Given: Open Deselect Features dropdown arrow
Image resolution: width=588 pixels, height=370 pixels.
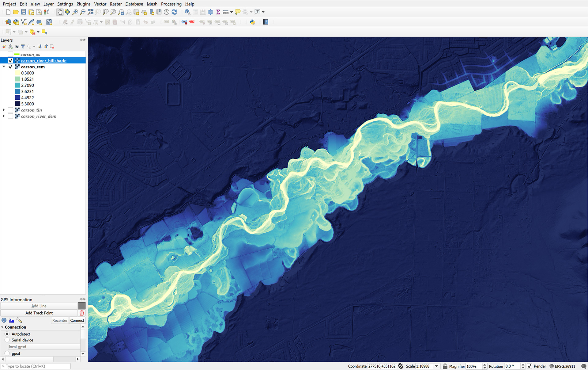Looking at the screenshot, I should 38,32.
